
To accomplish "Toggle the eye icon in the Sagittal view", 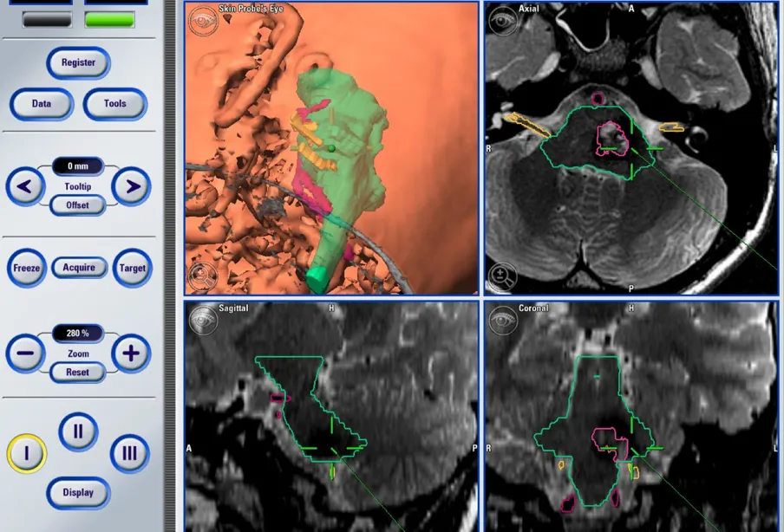I will coord(204,319).
